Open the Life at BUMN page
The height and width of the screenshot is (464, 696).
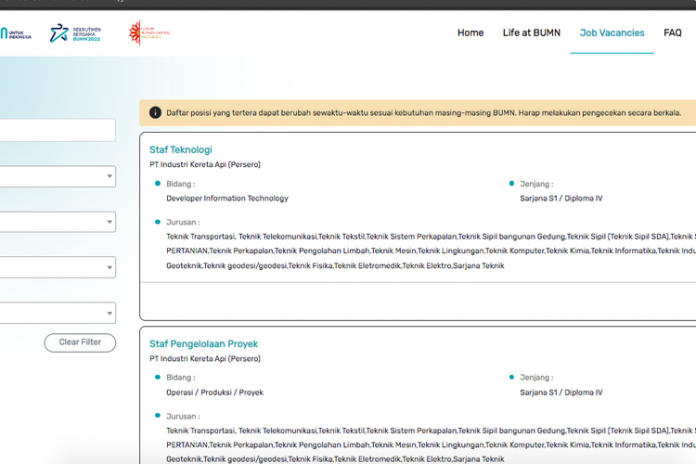pyautogui.click(x=532, y=33)
